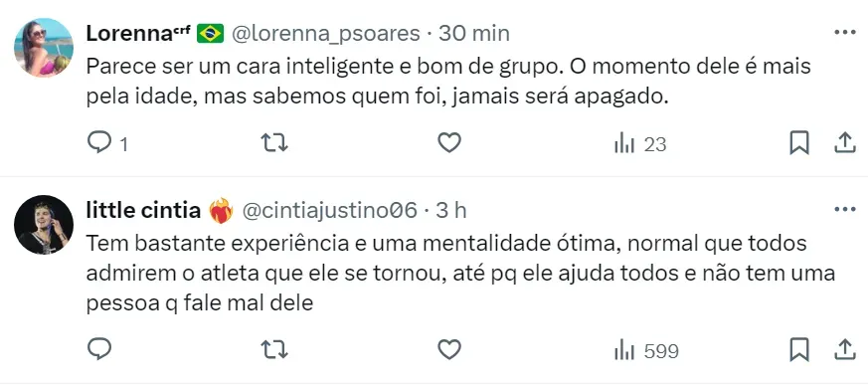Retweet Lorenna's post
The height and width of the screenshot is (390, 868).
[x=274, y=143]
